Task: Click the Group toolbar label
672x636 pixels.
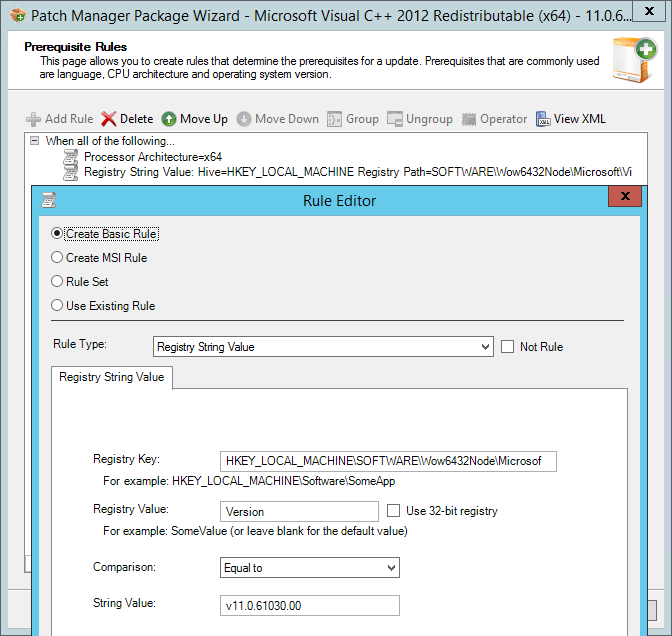Action: [362, 119]
